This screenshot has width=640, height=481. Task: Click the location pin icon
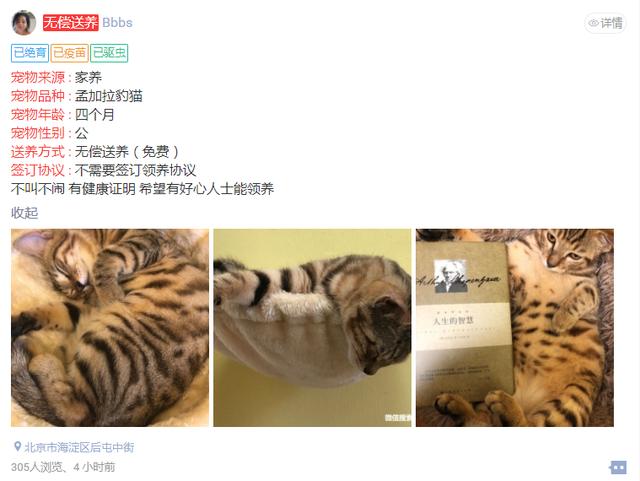(18, 446)
